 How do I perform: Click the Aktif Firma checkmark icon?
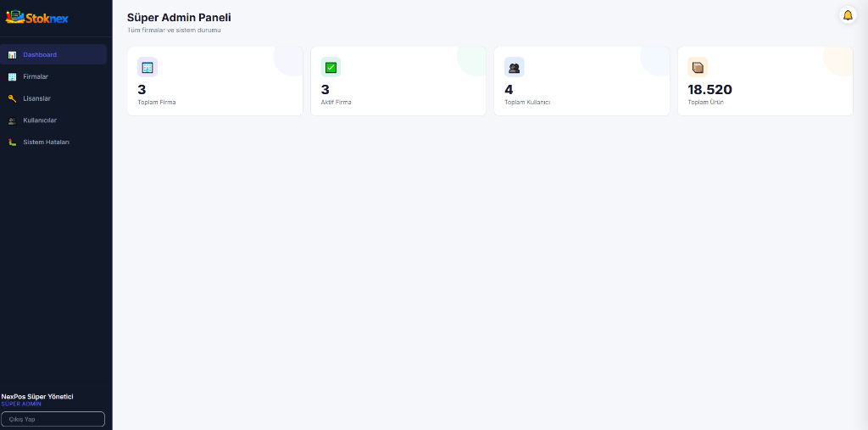pyautogui.click(x=331, y=67)
